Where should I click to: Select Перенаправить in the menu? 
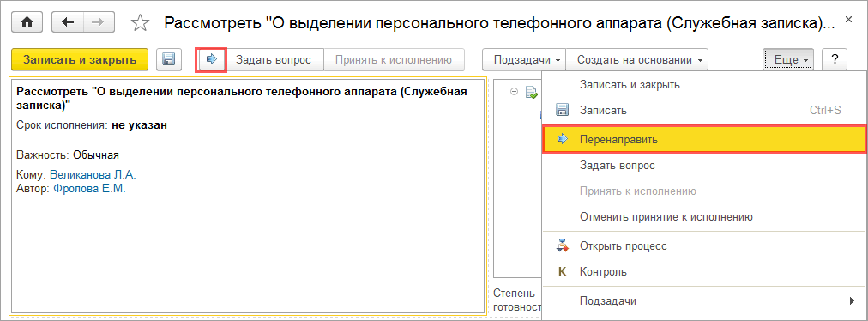click(704, 139)
